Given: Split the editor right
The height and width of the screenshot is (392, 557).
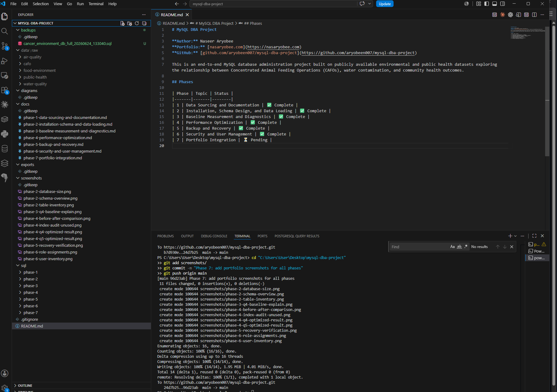Looking at the screenshot, I should click(x=534, y=15).
